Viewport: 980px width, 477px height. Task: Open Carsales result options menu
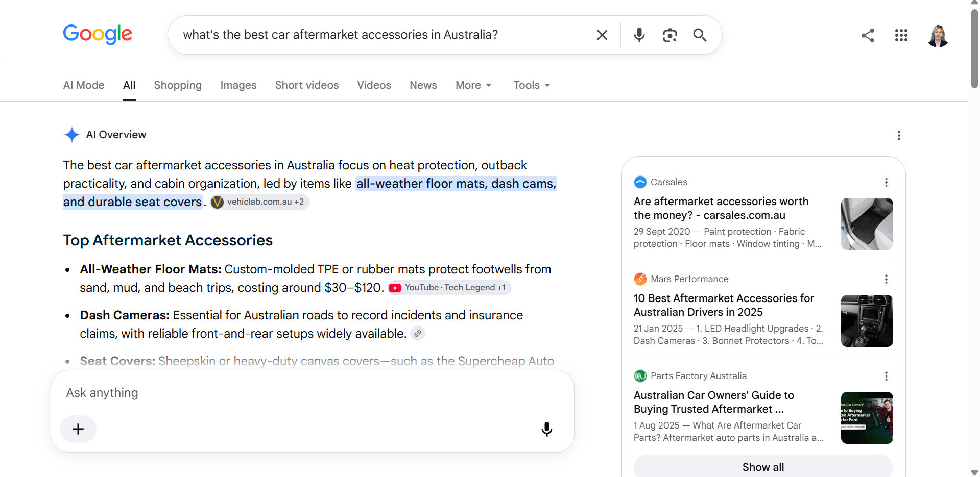pos(886,182)
